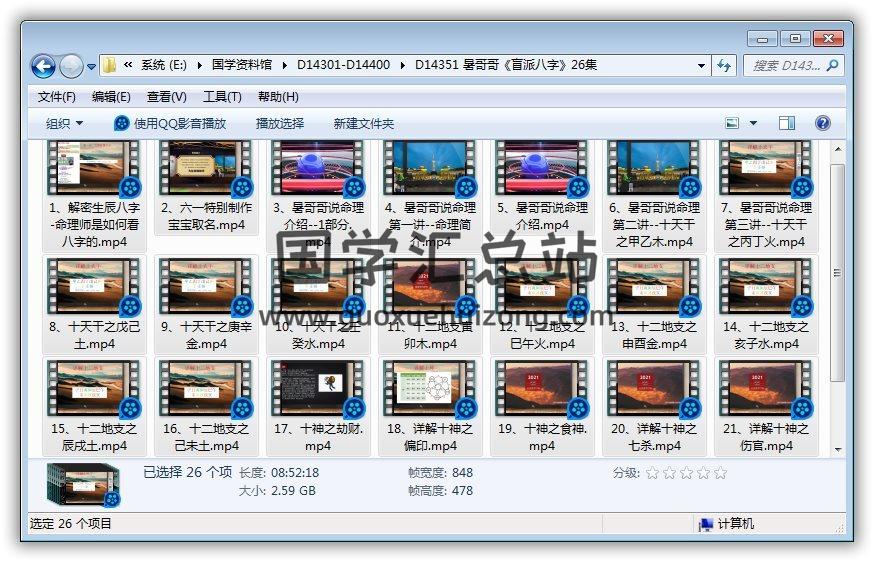This screenshot has width=874, height=562.
Task: Expand the 组织 dropdown menu
Action: click(65, 123)
